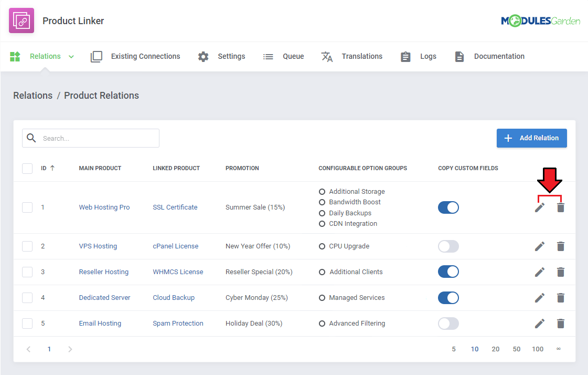The height and width of the screenshot is (375, 588).
Task: Expand the Relations dropdown chevron
Action: [x=71, y=57]
